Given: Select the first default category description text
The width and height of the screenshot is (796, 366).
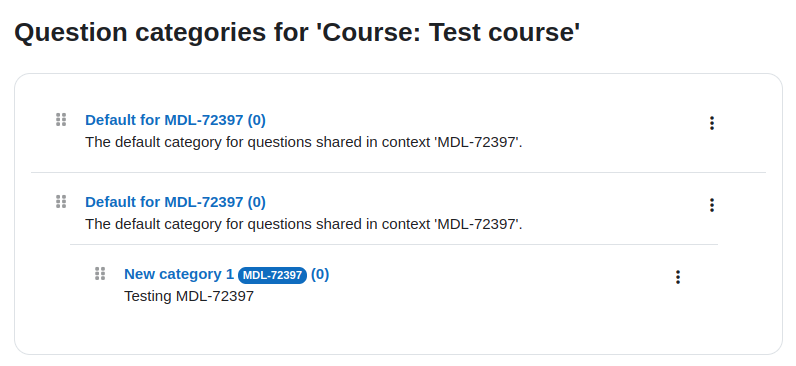Looking at the screenshot, I should (x=304, y=142).
